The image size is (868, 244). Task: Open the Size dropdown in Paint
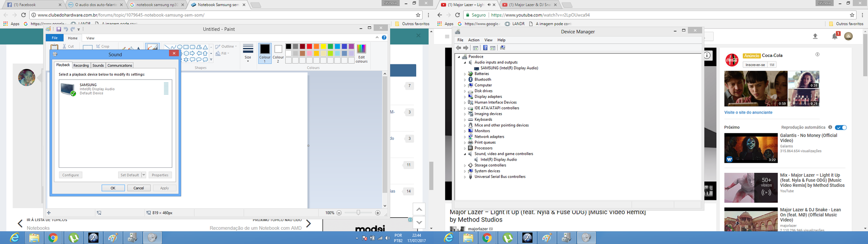tap(248, 53)
